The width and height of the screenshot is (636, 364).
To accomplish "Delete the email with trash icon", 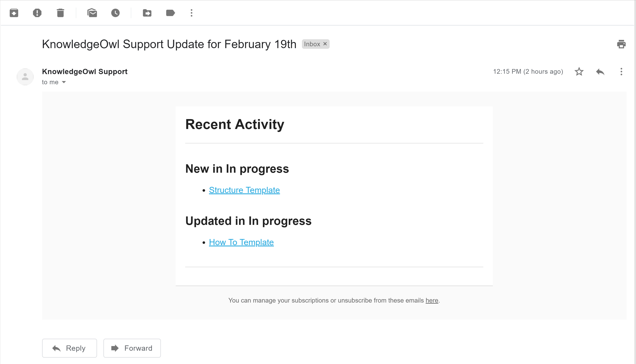I will [x=60, y=13].
